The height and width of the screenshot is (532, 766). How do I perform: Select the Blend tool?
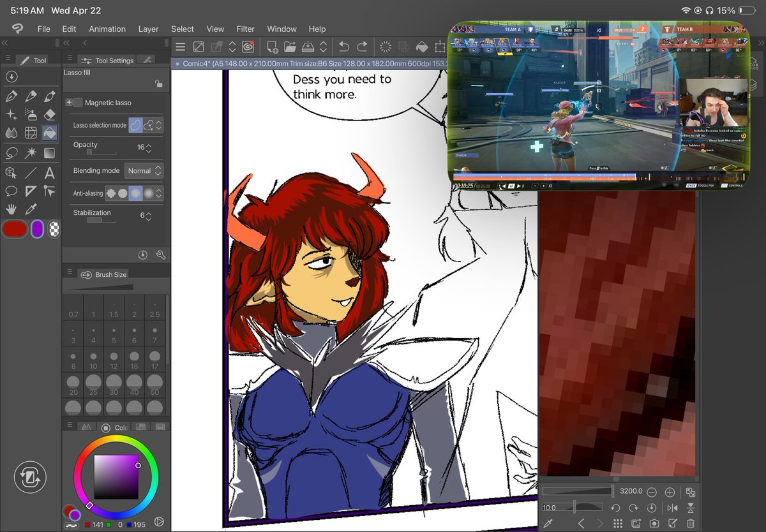tap(11, 133)
